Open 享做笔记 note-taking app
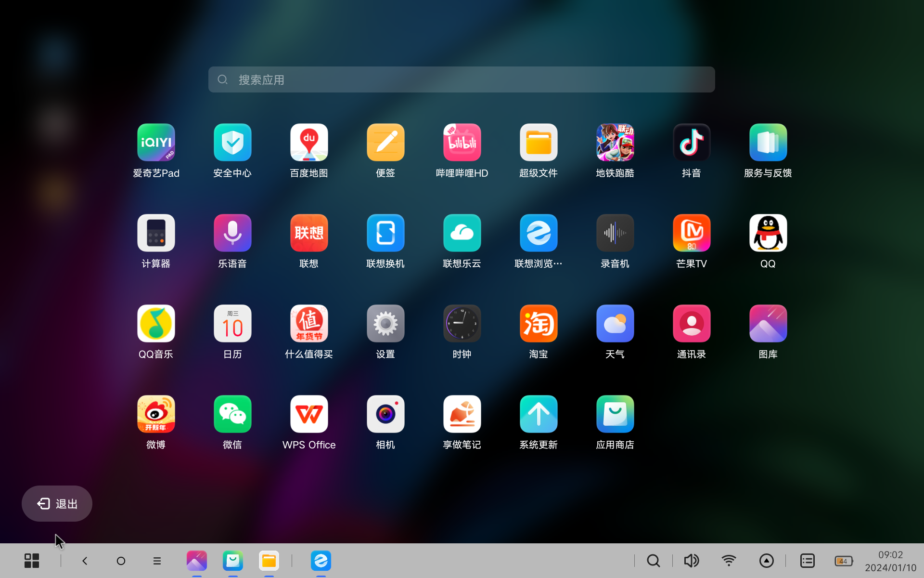The height and width of the screenshot is (578, 924). (462, 414)
